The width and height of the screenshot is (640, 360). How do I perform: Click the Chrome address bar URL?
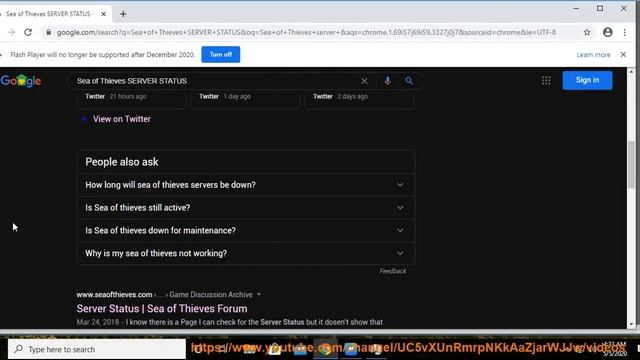306,32
